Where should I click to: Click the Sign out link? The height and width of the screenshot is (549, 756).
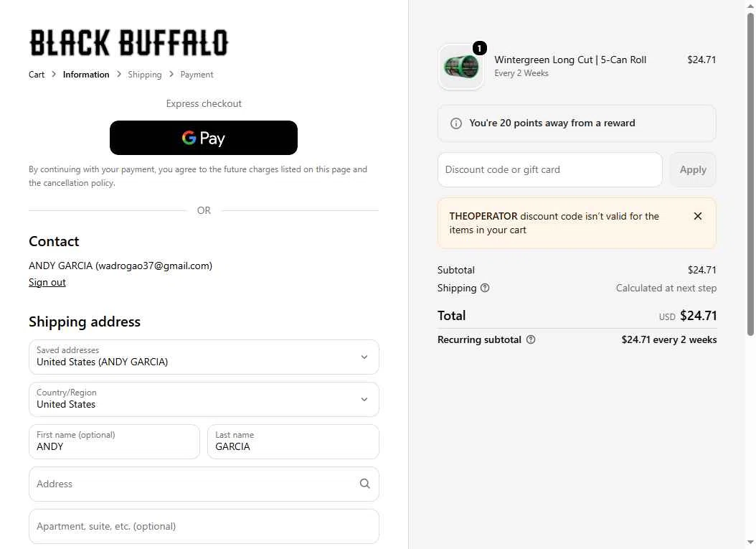click(x=47, y=282)
